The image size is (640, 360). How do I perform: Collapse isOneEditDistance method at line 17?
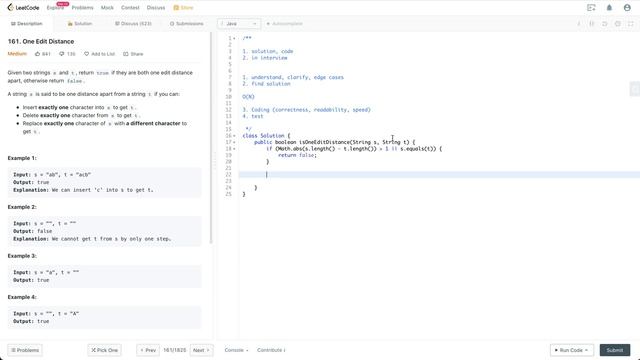[x=234, y=142]
